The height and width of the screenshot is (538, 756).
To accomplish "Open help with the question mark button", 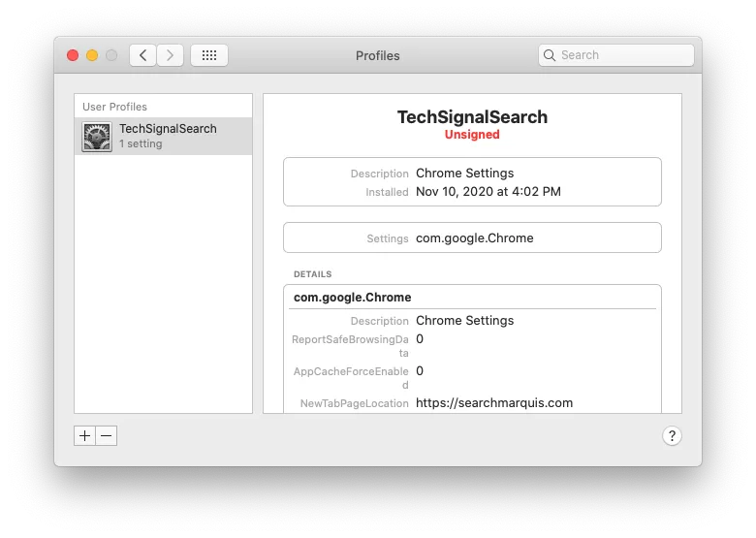I will coord(673,436).
